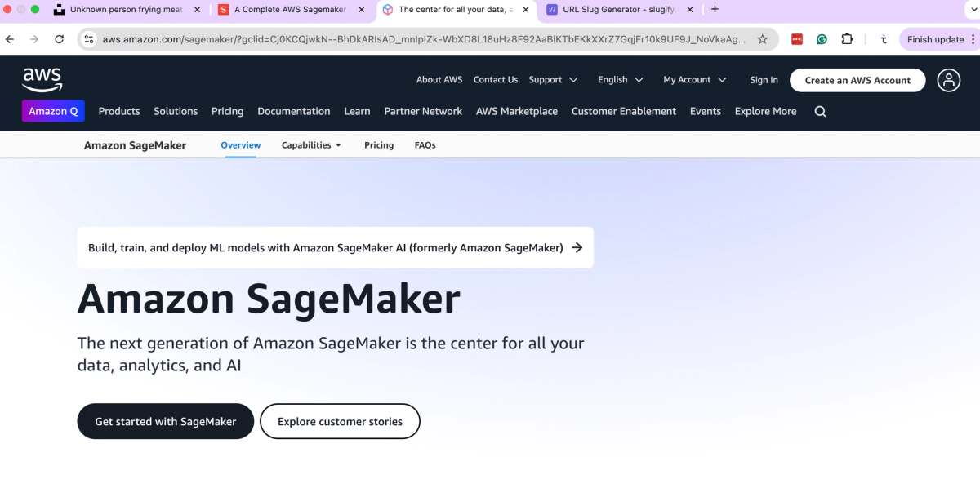
Task: Click the AWS account profile icon
Action: (948, 80)
